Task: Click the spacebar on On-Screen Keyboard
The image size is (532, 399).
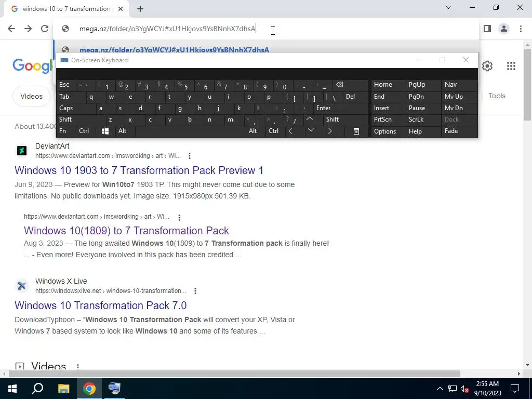Action: pos(190,131)
